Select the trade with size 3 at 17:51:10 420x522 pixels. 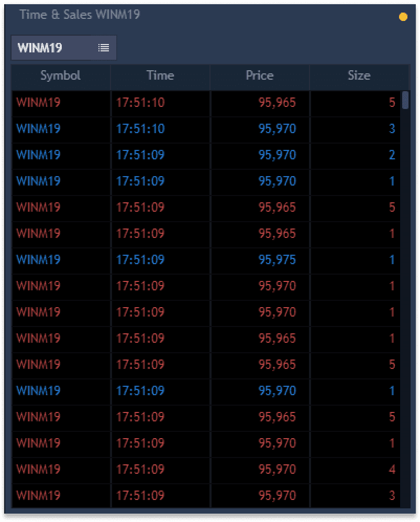(x=209, y=129)
